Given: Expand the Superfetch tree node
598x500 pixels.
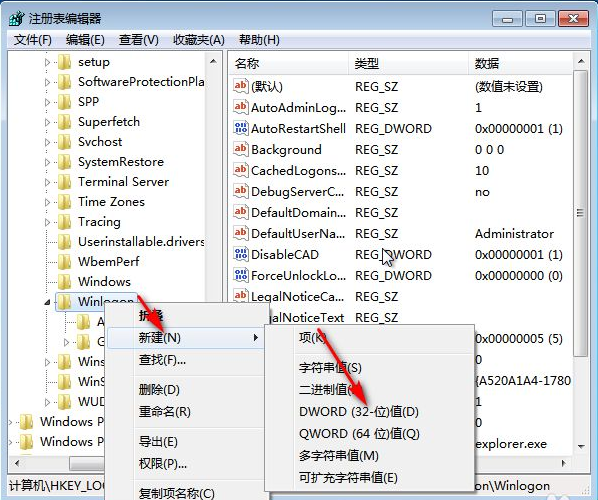Looking at the screenshot, I should [x=47, y=122].
